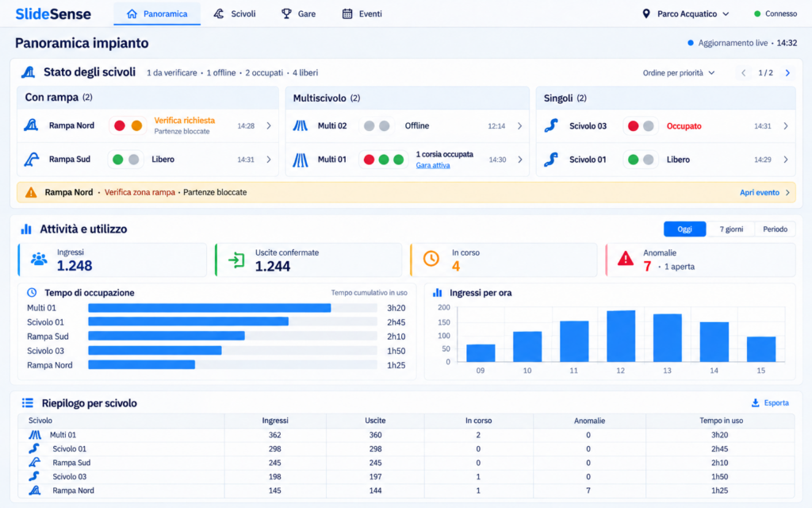Click the Esporta button
This screenshot has width=812, height=508.
click(x=770, y=402)
